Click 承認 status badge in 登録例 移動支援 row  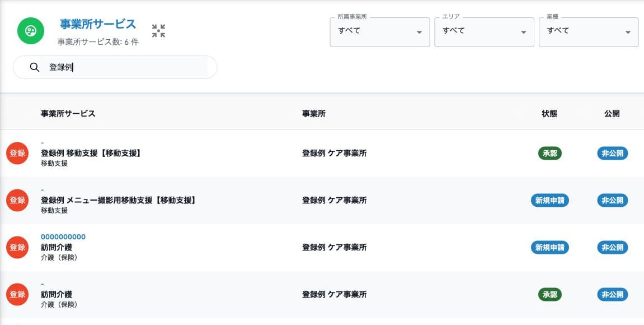point(549,154)
